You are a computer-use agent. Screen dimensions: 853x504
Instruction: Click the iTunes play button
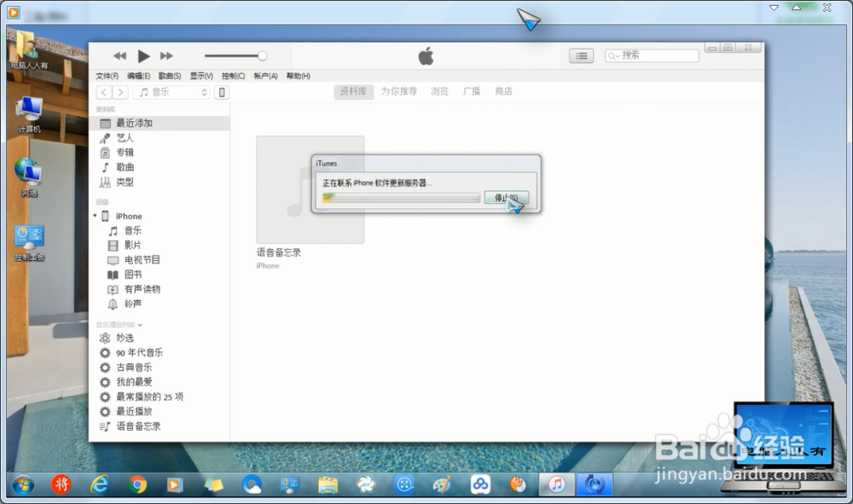click(143, 56)
